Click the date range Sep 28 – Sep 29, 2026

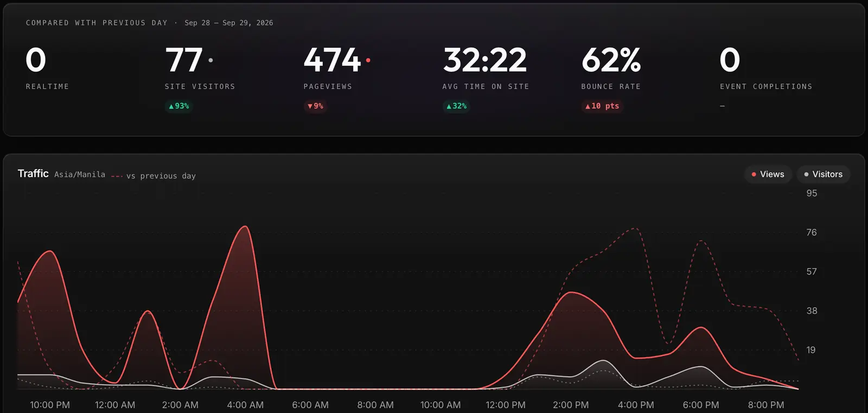(x=229, y=23)
